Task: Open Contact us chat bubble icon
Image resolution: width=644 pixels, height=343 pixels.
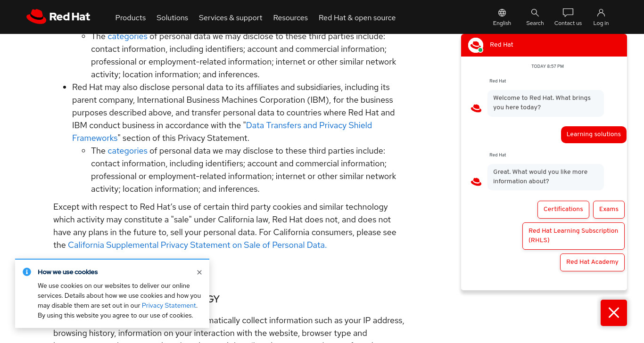Action: (568, 13)
